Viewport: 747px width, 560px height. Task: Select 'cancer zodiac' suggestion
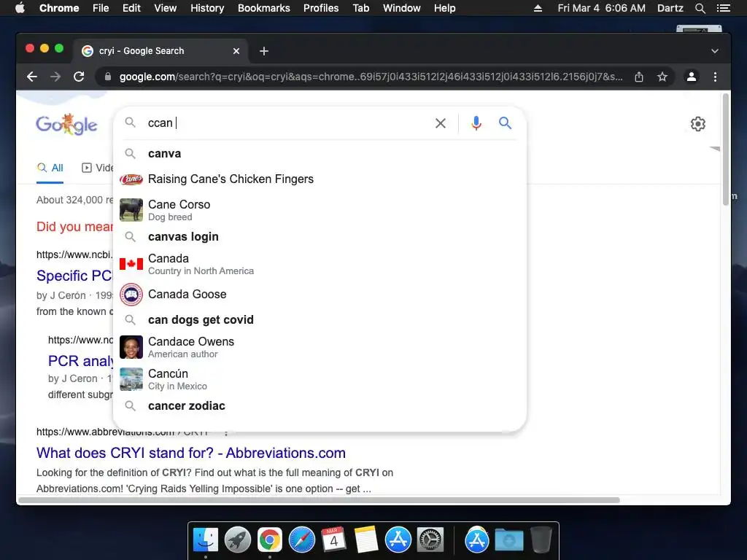(320, 405)
